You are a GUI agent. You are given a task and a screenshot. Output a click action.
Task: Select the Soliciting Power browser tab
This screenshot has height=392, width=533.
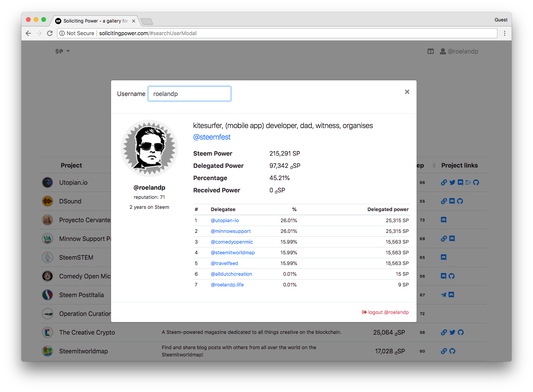95,21
